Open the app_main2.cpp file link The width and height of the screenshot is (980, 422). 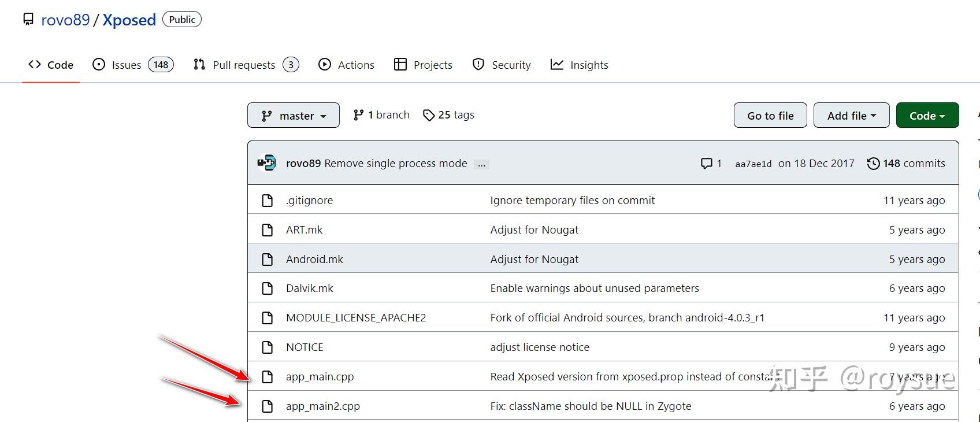point(322,406)
